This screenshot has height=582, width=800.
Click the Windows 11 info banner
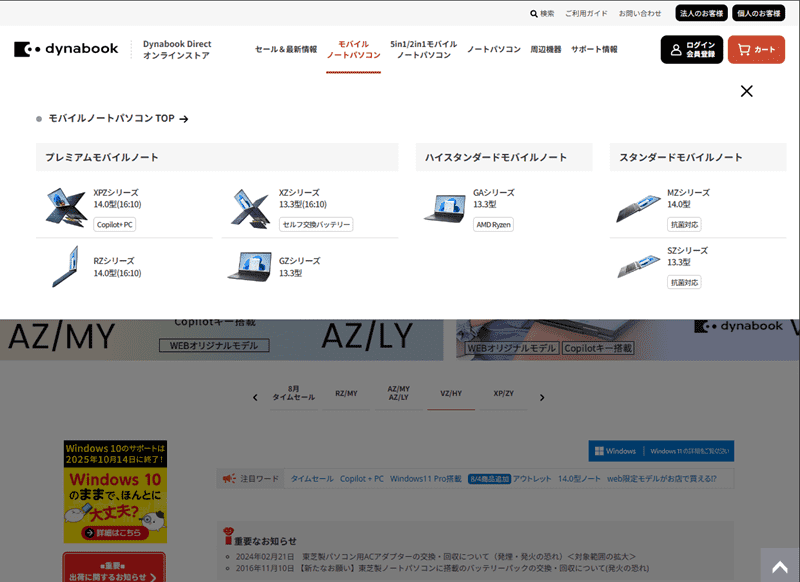tap(661, 451)
